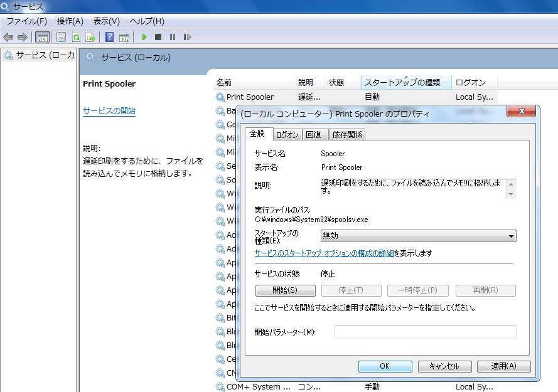Click the Export List toolbar icon
The image size is (558, 392).
coord(90,37)
